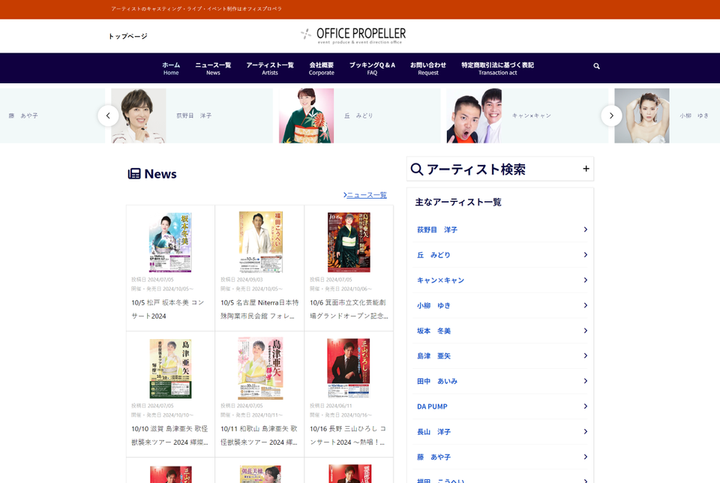Open 10/5 名古屋 Niterra poster thumbnail

[x=261, y=242]
